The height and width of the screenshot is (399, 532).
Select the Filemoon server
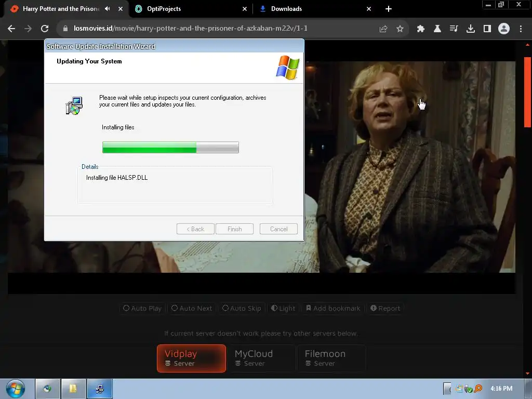click(x=331, y=358)
